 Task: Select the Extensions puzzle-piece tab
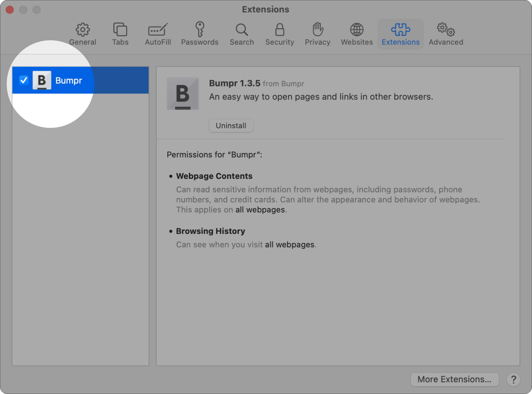[x=401, y=34]
